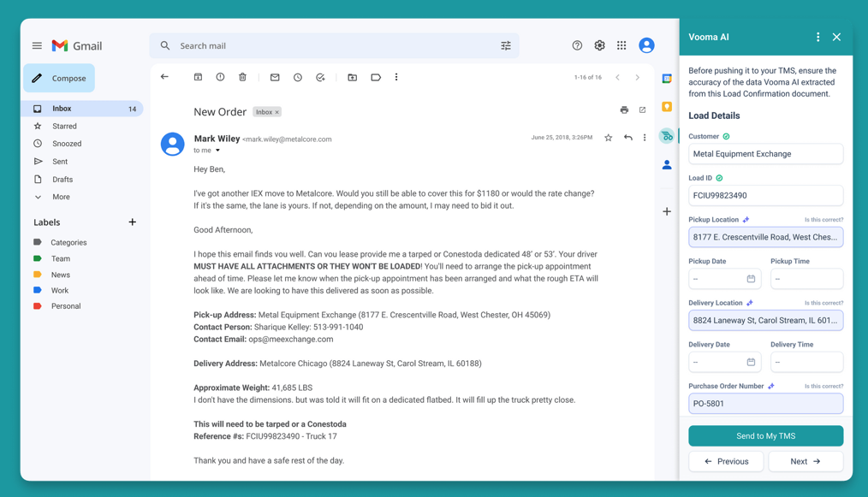Report email as spam

click(220, 77)
